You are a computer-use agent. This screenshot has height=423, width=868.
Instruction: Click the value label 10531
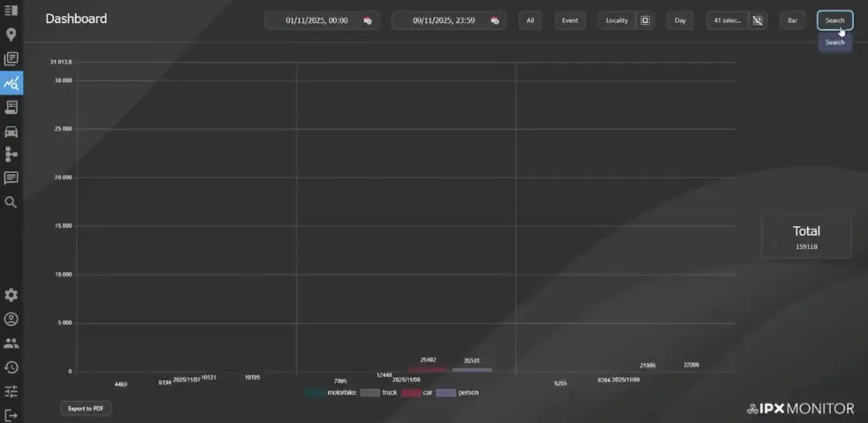click(x=209, y=377)
